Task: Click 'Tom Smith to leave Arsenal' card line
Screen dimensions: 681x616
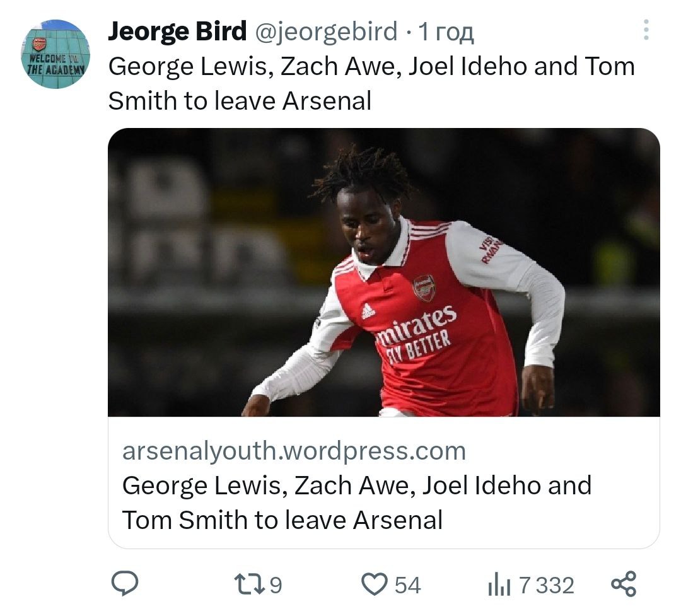Action: tap(282, 520)
